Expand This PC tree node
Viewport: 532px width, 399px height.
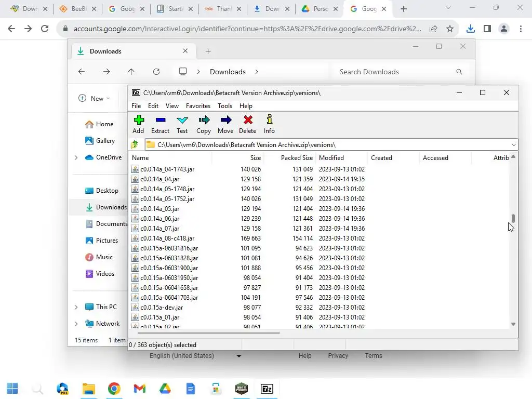(76, 307)
